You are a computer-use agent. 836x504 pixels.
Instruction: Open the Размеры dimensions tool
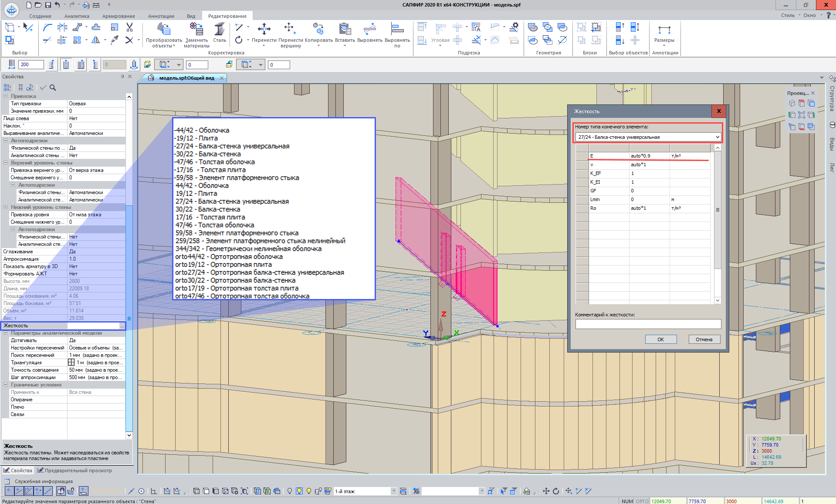coord(664,30)
